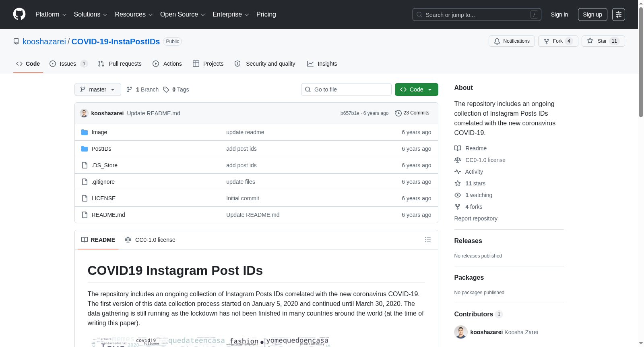The height and width of the screenshot is (347, 644).
Task: Open the PostIDs folder
Action: click(x=101, y=149)
